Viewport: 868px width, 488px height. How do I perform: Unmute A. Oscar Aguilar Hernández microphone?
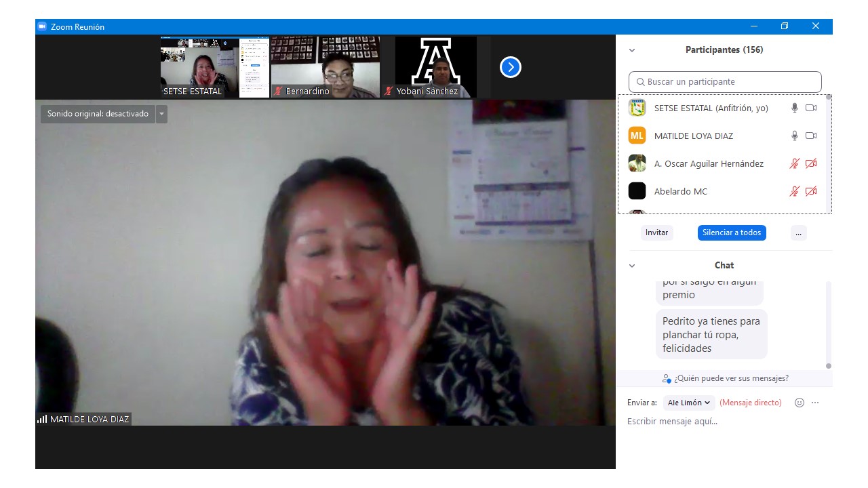click(x=794, y=163)
